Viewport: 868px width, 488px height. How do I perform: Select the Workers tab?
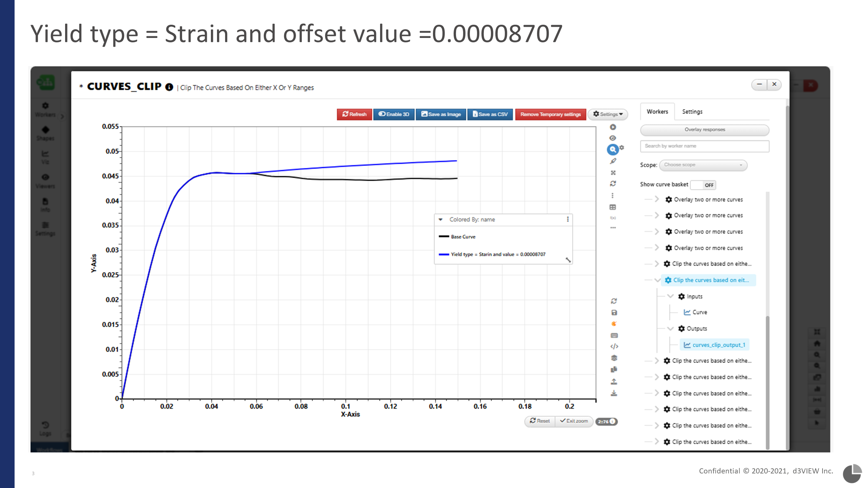coord(657,111)
